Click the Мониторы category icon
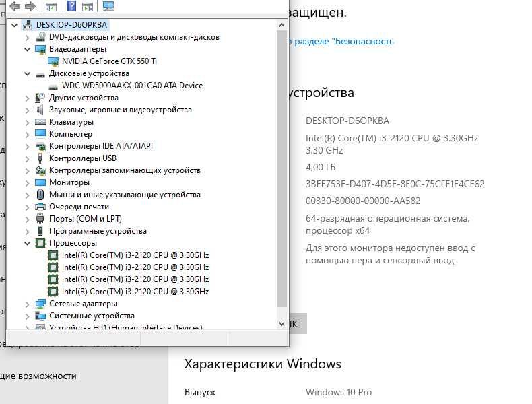Image resolution: width=532 pixels, height=404 pixels. pos(40,182)
